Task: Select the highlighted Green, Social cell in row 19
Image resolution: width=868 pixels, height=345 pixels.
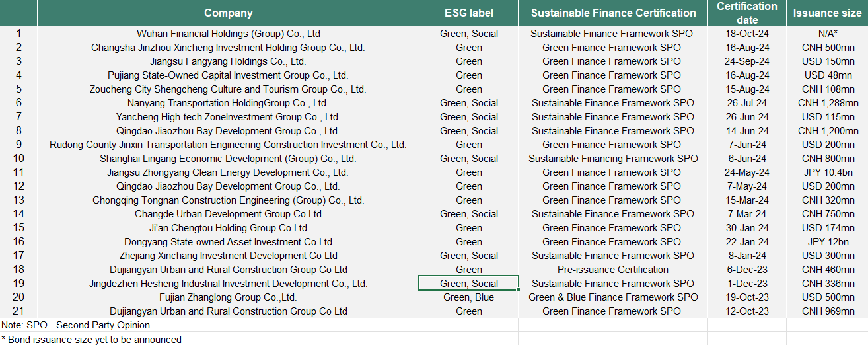Action: 469,284
